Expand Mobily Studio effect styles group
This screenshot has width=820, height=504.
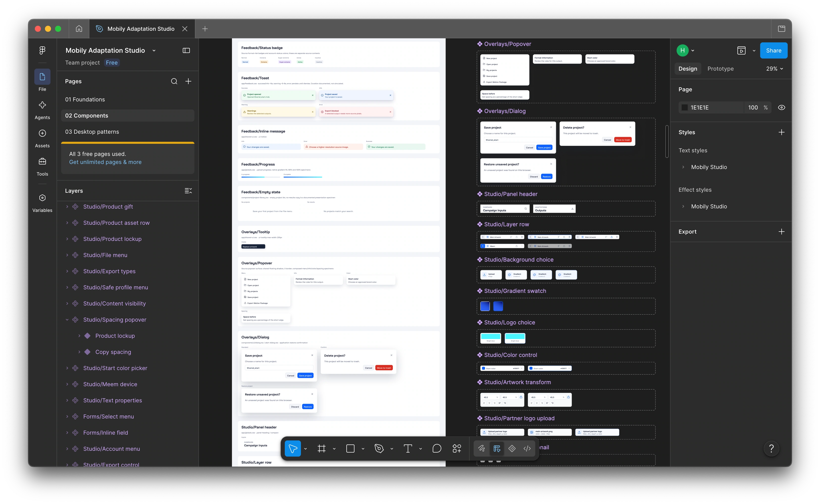tap(683, 206)
